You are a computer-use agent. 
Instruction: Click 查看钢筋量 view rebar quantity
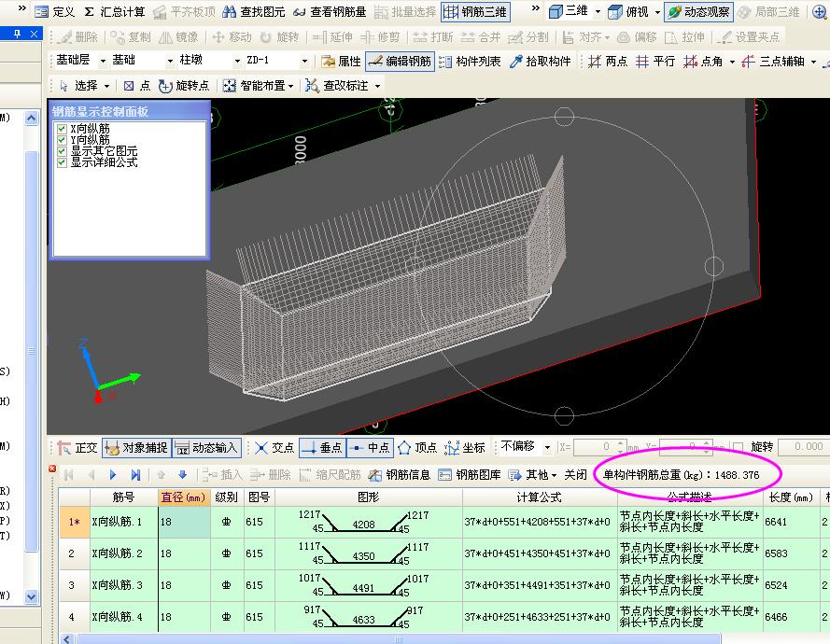[x=330, y=11]
